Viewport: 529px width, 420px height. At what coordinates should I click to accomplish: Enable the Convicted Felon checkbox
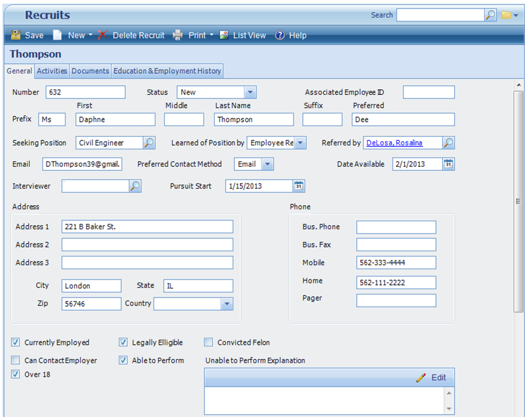pos(208,342)
